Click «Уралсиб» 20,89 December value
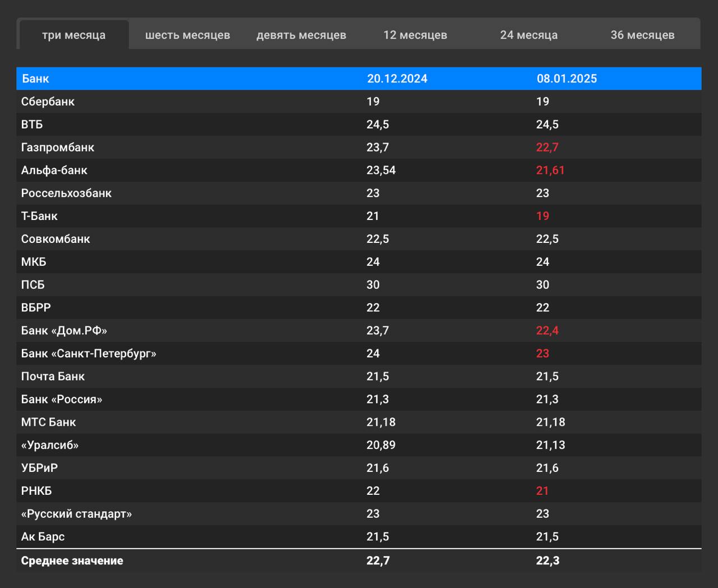 [x=381, y=445]
